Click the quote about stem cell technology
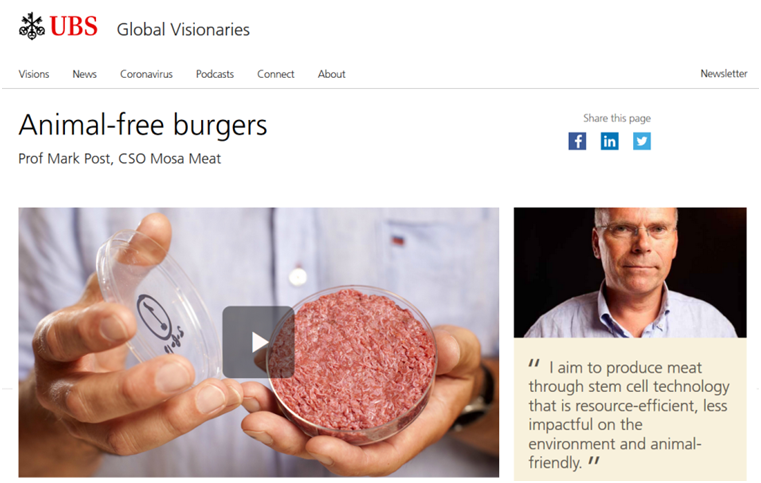The height and width of the screenshot is (483, 761). click(629, 415)
